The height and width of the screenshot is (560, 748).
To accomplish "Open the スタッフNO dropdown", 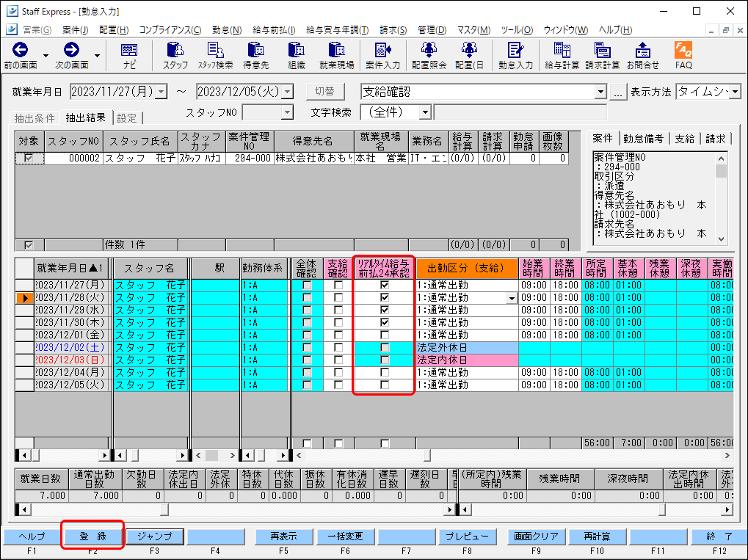I will click(287, 112).
